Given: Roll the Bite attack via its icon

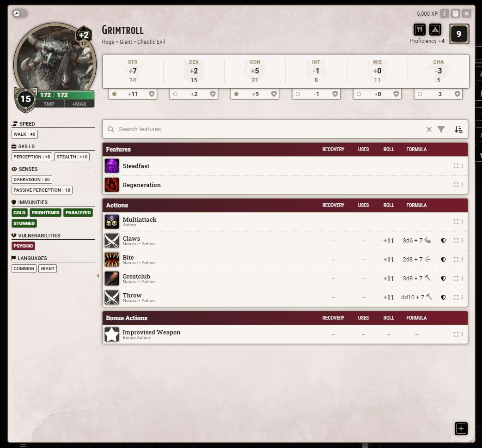Looking at the screenshot, I should (112, 260).
